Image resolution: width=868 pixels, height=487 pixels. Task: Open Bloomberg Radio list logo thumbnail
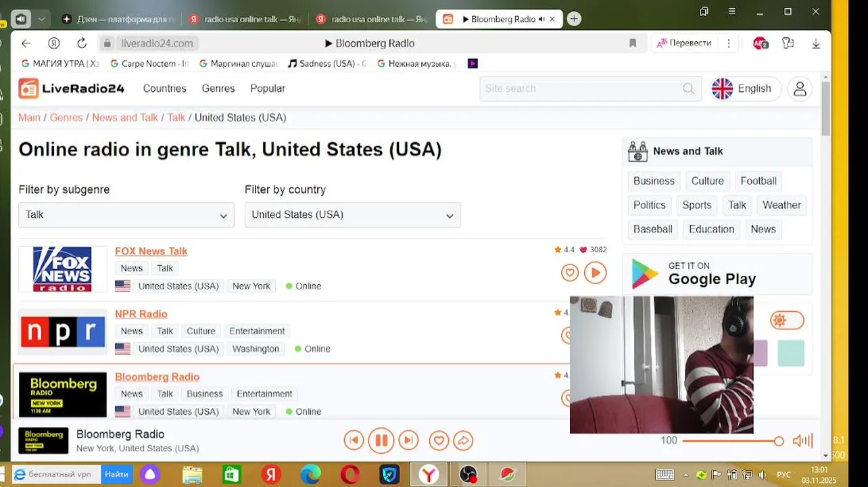tap(62, 394)
